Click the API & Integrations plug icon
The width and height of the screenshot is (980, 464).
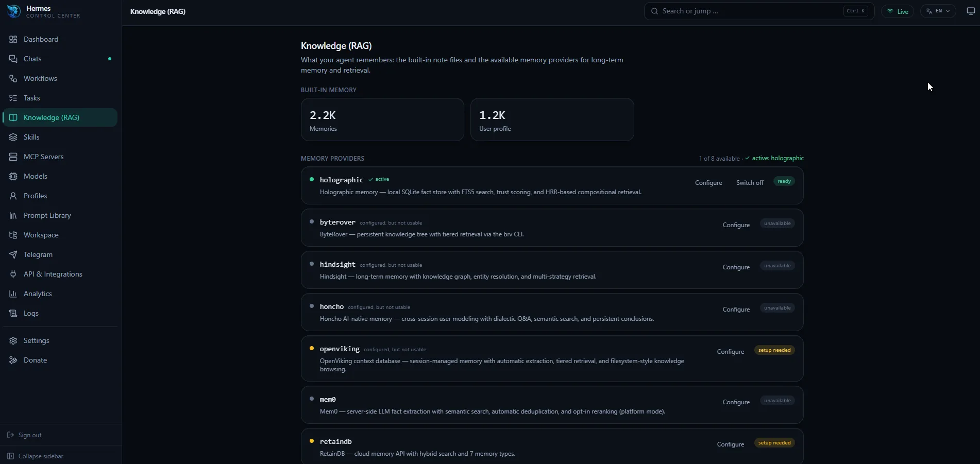point(13,274)
